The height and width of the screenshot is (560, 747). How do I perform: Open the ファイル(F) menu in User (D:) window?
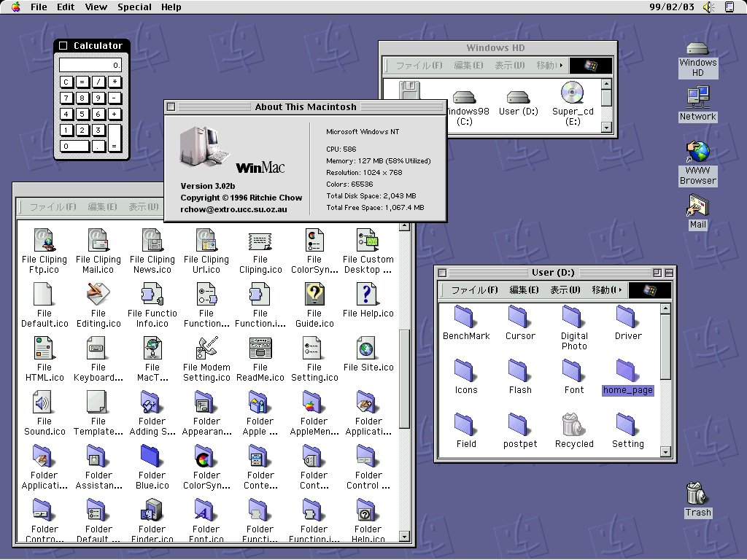(474, 290)
